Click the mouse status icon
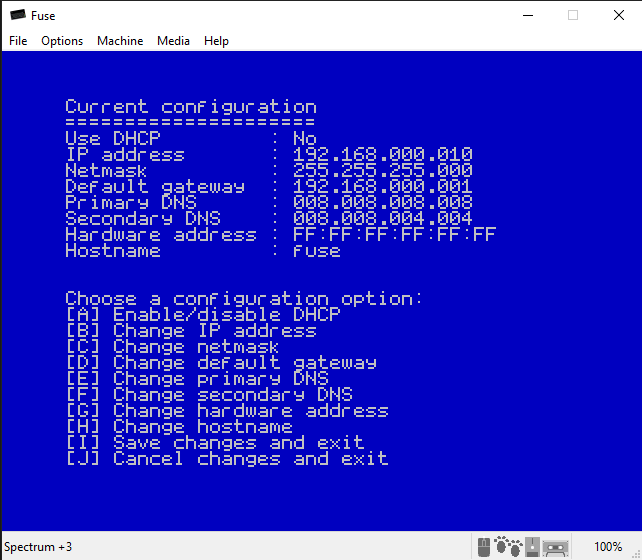The height and width of the screenshot is (560, 642). pyautogui.click(x=485, y=547)
